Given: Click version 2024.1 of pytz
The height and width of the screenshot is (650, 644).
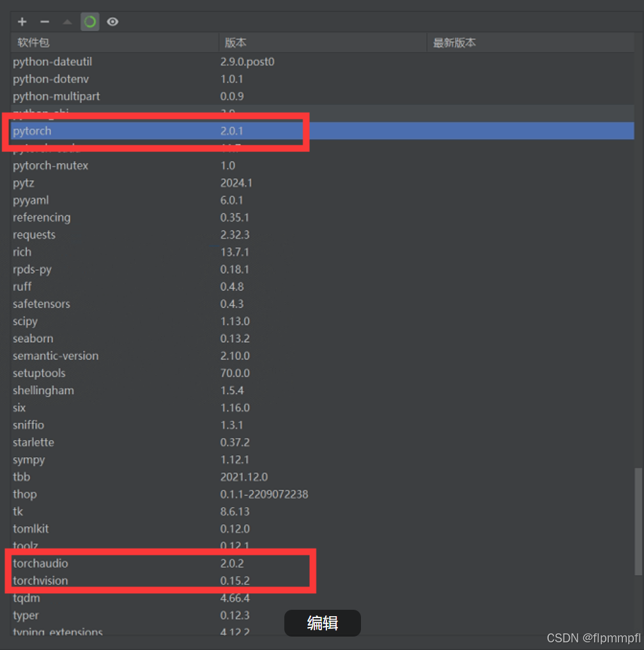Looking at the screenshot, I should pyautogui.click(x=236, y=183).
